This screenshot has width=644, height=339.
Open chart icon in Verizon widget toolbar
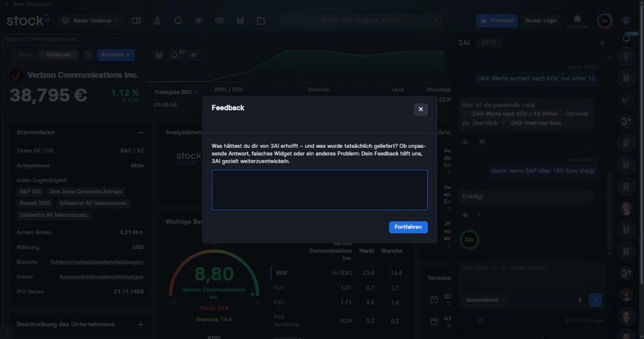click(159, 55)
